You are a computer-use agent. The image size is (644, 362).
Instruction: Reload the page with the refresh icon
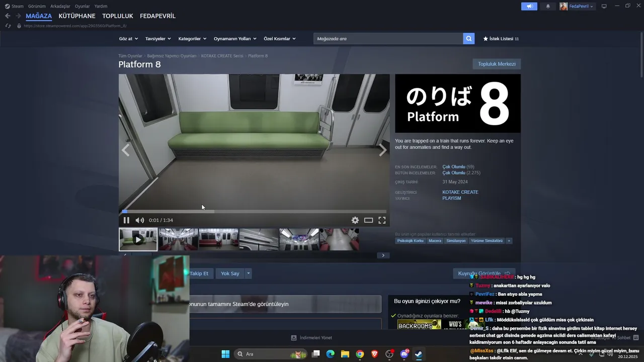[x=8, y=26]
